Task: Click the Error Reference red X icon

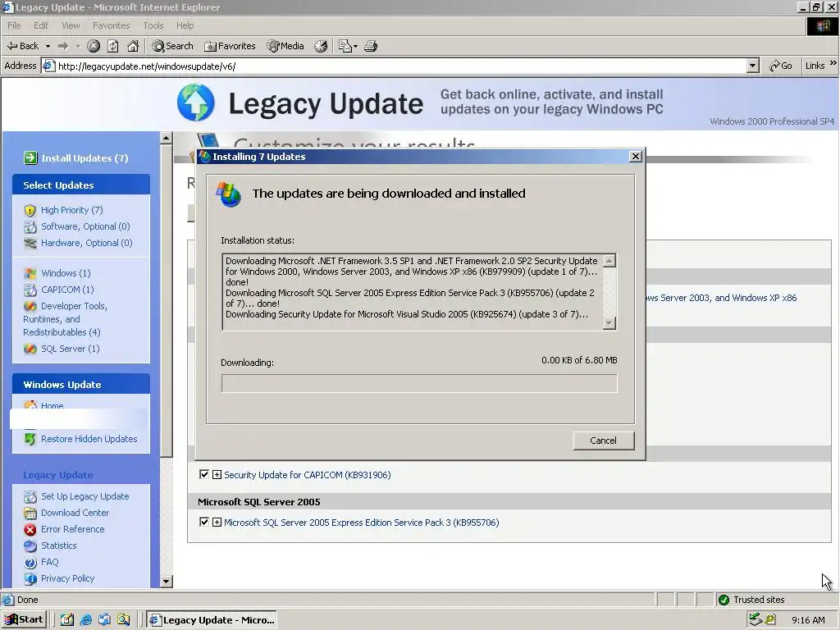Action: click(30, 530)
